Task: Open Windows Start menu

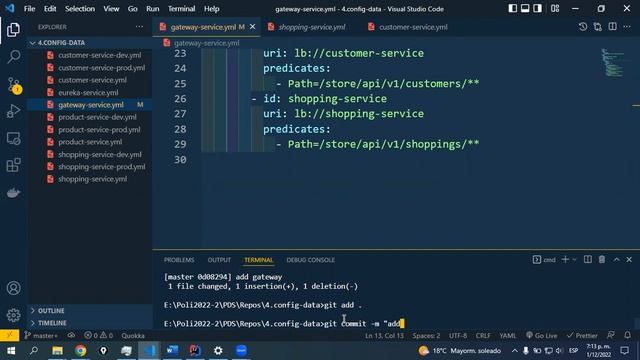Action: 11,351
